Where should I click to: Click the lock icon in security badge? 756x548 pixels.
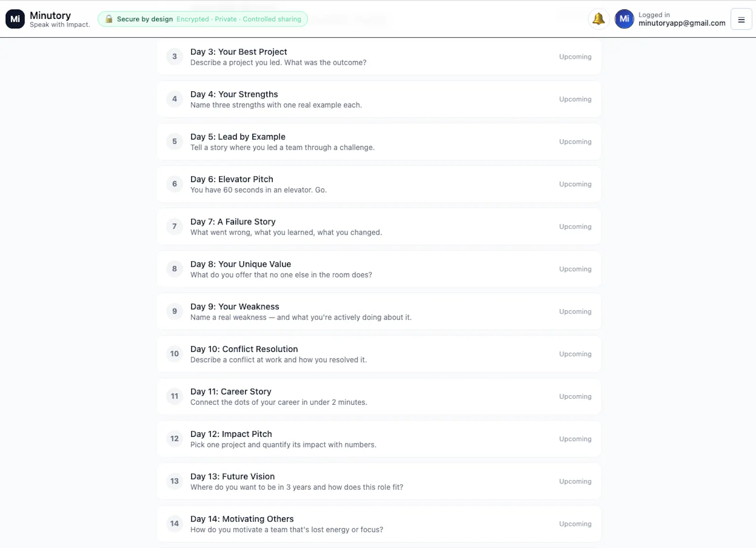point(109,19)
